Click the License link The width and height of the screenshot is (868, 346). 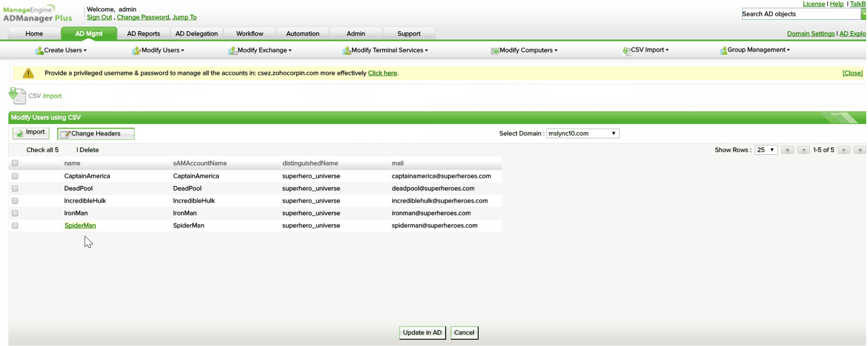(x=814, y=4)
